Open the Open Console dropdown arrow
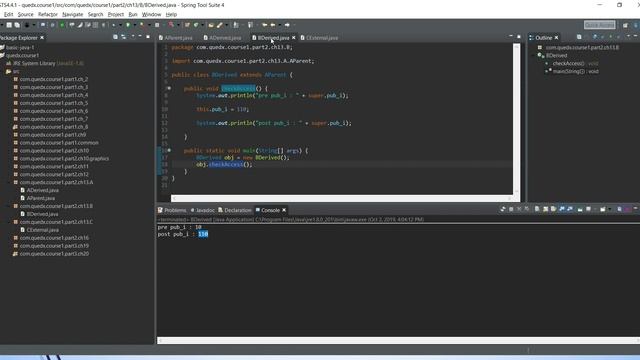The image size is (640, 360). [x=609, y=209]
